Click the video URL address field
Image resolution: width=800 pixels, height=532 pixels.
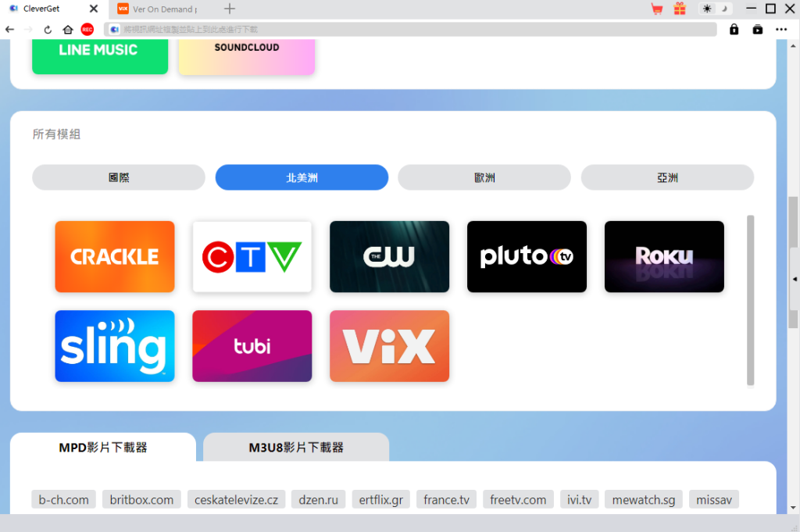[411, 30]
